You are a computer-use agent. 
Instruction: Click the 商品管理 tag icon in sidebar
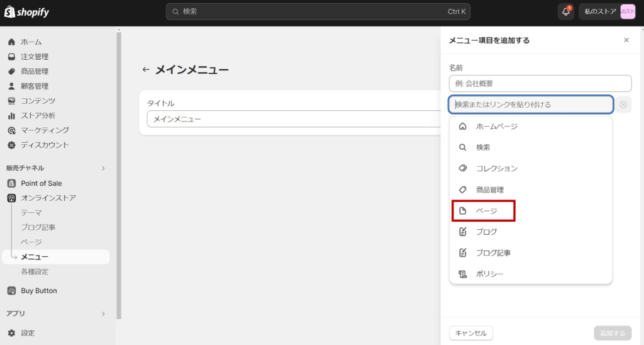pos(11,72)
